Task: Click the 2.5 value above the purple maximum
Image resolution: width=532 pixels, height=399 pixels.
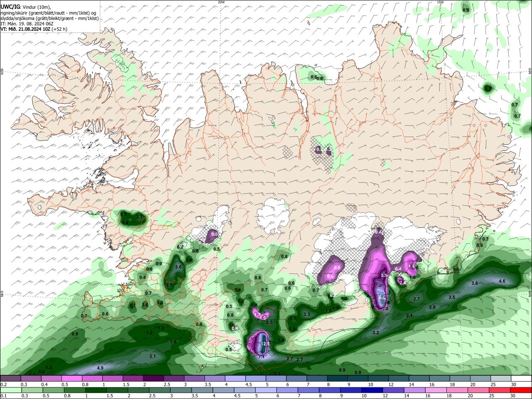Action: (269, 322)
